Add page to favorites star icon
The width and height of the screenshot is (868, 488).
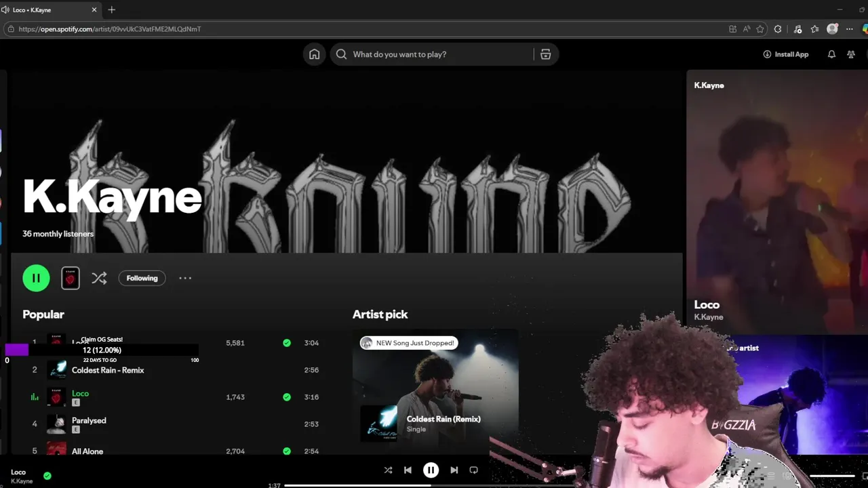point(760,29)
